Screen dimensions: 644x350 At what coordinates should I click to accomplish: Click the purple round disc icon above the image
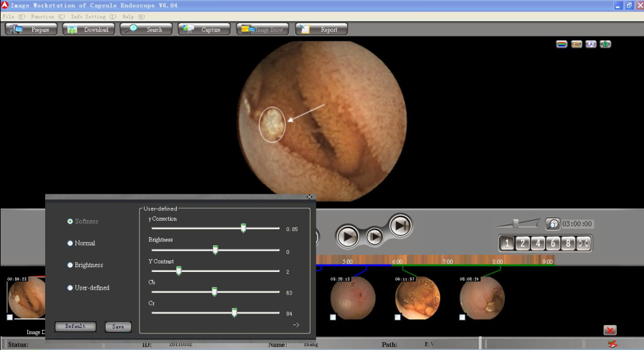pos(590,44)
